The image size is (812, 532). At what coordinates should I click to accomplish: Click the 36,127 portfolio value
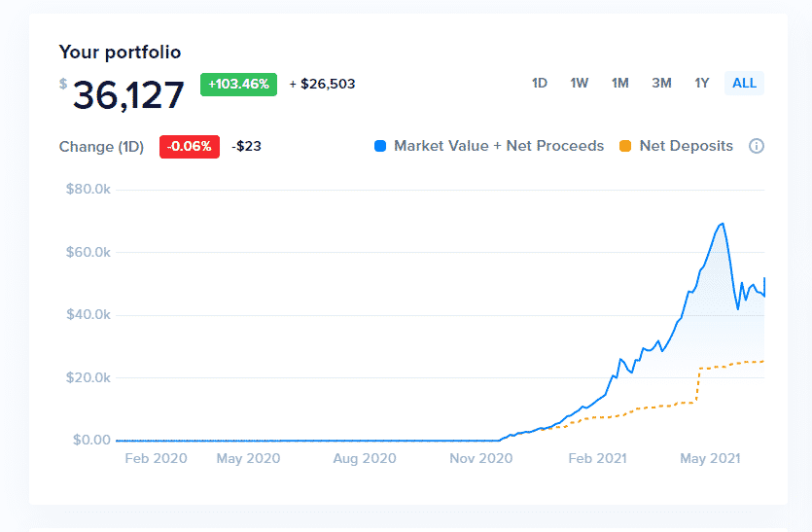coord(128,95)
